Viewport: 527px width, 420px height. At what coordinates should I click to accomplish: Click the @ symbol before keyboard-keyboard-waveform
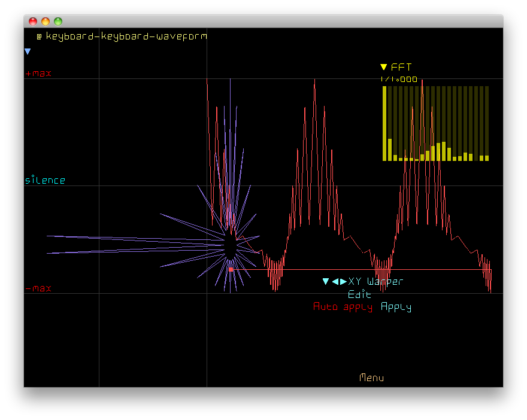point(39,36)
